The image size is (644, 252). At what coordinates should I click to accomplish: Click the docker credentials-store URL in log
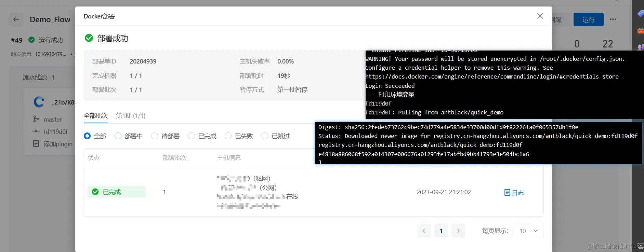pyautogui.click(x=492, y=76)
